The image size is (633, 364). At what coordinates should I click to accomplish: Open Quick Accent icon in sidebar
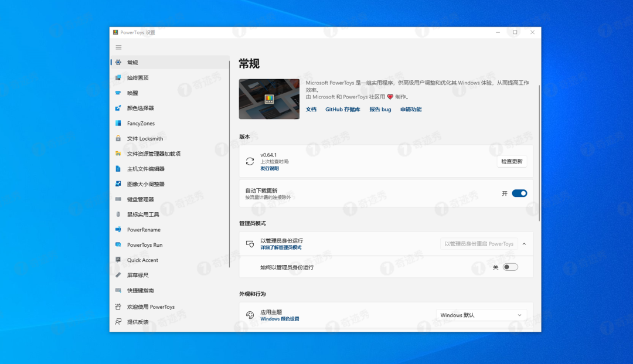tap(118, 260)
